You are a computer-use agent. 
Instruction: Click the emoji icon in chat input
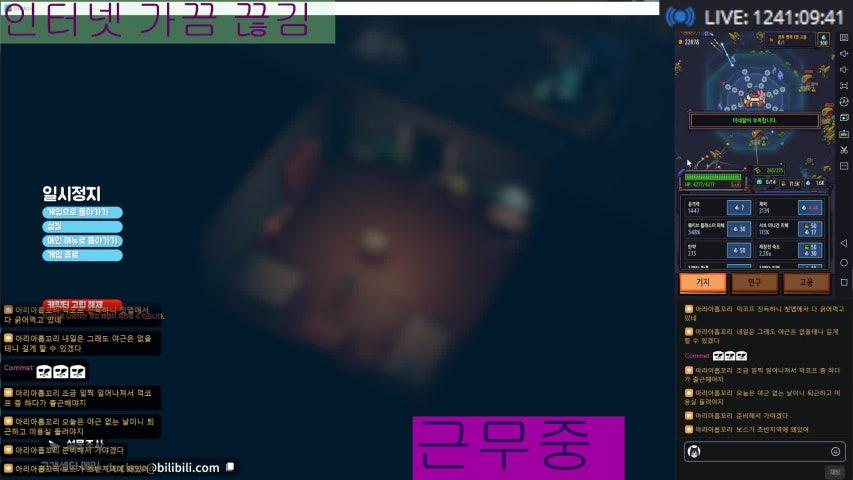(x=835, y=451)
